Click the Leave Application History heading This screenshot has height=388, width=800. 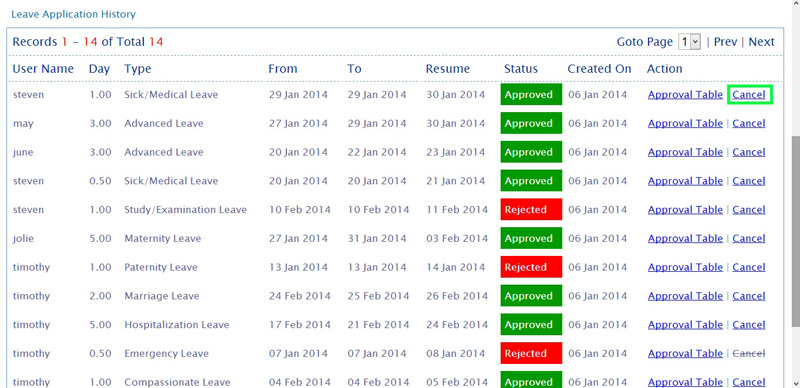73,14
